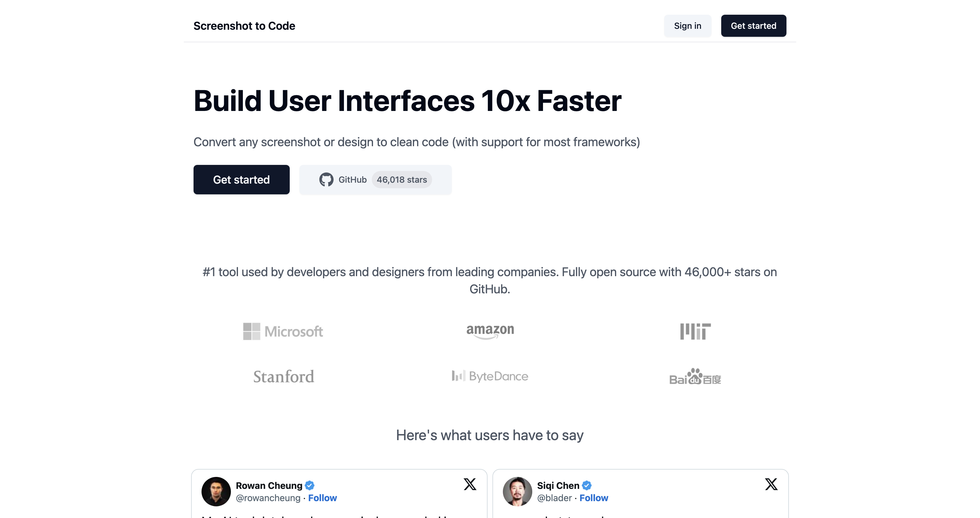Click Sign in button
Viewport: 980px width, 518px height.
pos(688,26)
